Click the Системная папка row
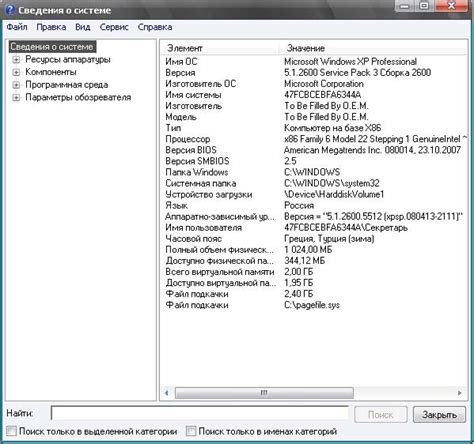This screenshot has height=444, width=474. pyautogui.click(x=314, y=183)
